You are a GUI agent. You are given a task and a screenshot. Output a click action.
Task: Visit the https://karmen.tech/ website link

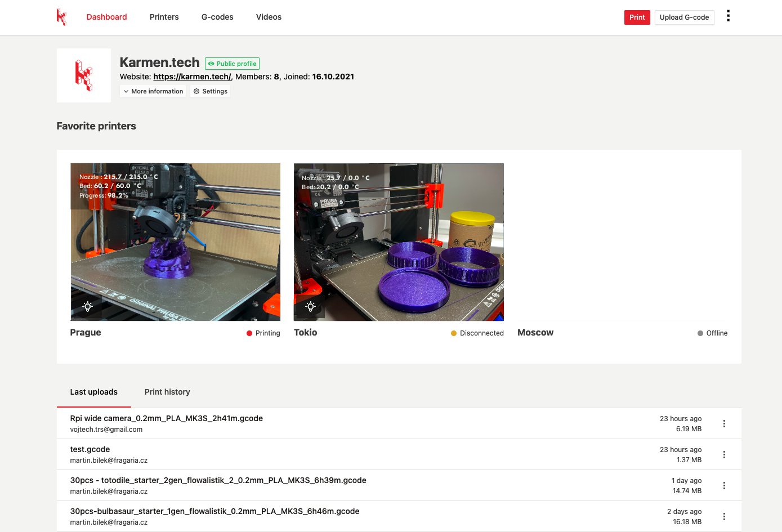pyautogui.click(x=192, y=77)
